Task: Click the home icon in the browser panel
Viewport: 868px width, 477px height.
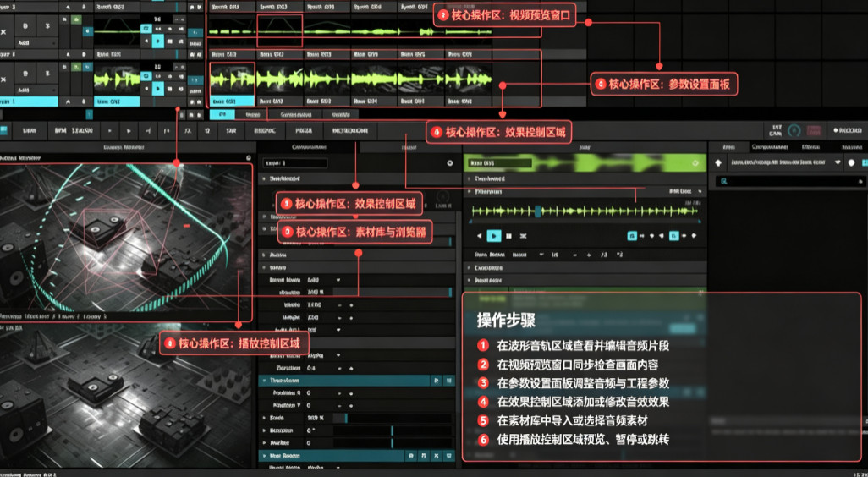Action: pos(718,163)
